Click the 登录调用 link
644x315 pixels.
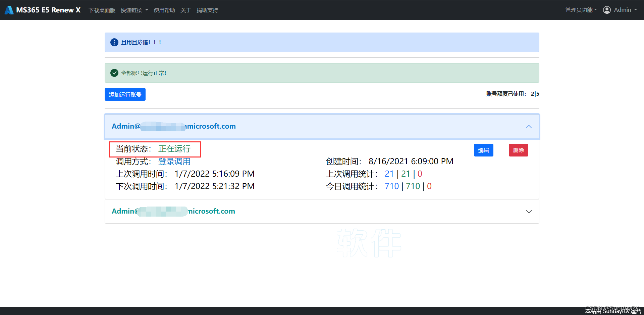click(x=174, y=162)
